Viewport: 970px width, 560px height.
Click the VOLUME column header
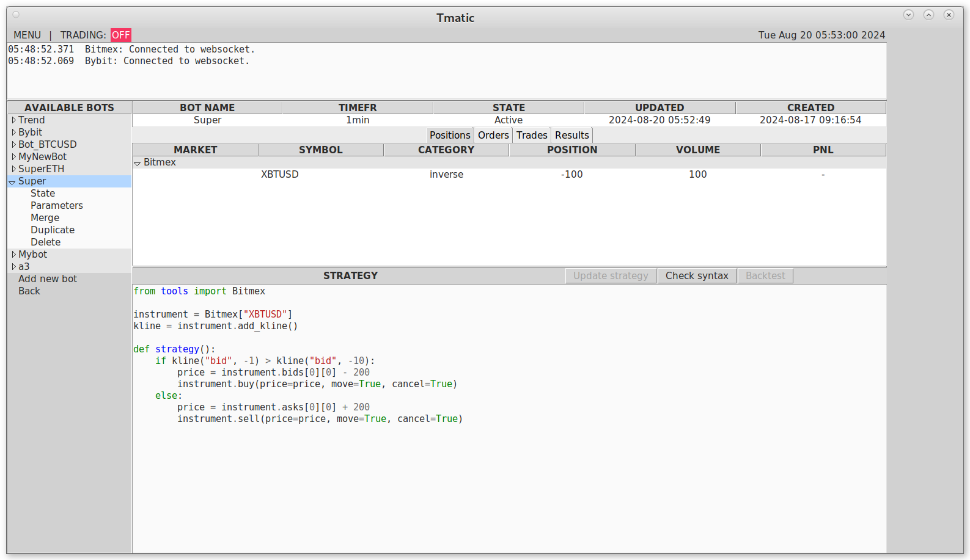[698, 150]
